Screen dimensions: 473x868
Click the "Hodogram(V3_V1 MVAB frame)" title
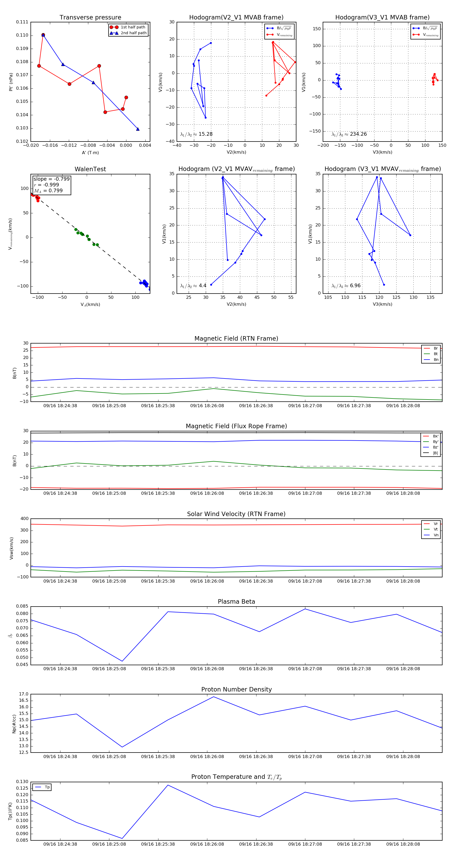(x=382, y=18)
